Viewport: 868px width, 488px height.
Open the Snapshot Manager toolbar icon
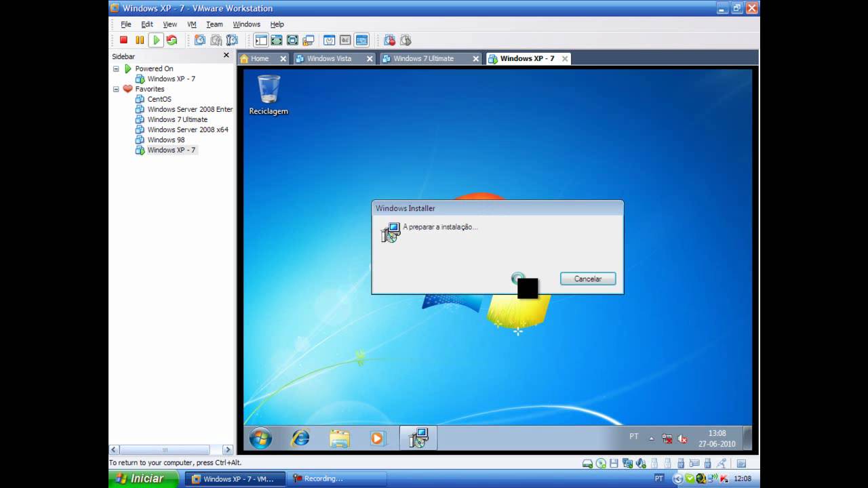(232, 40)
